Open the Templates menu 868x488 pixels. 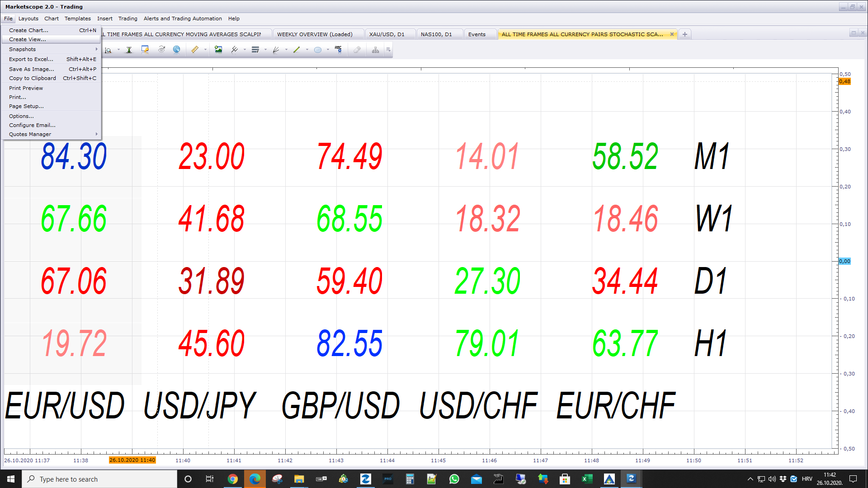pyautogui.click(x=78, y=19)
